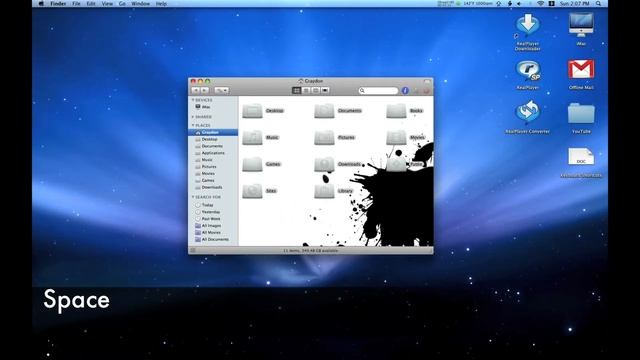Open the YouTube folder on the desktop
The image size is (640, 360).
(x=581, y=113)
